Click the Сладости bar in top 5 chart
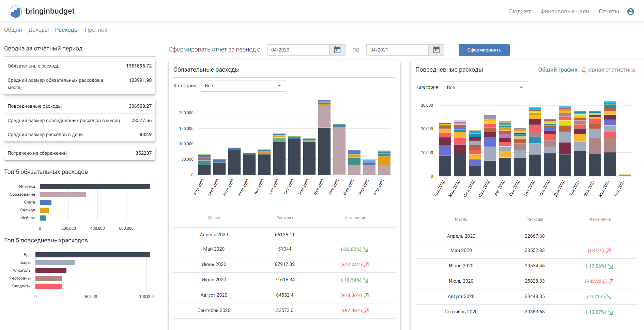The width and height of the screenshot is (644, 330). point(48,286)
